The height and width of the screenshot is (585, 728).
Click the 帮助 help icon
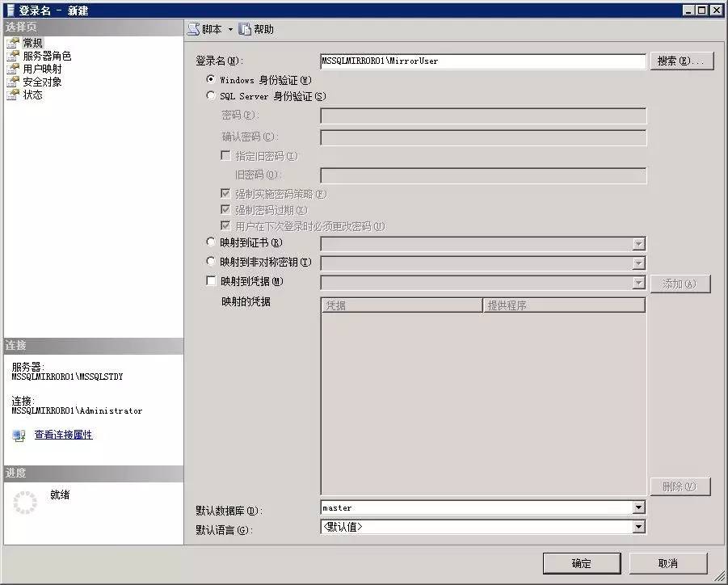[x=244, y=29]
